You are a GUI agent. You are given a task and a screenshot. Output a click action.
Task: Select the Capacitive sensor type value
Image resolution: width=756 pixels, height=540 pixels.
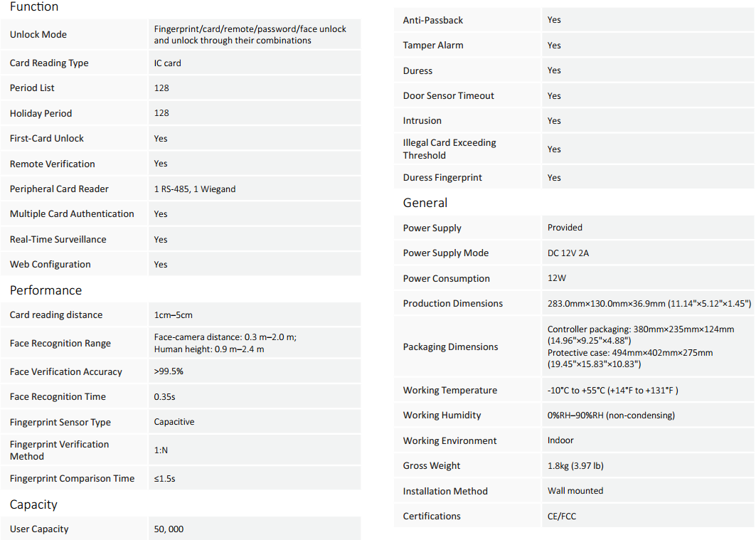coord(174,422)
